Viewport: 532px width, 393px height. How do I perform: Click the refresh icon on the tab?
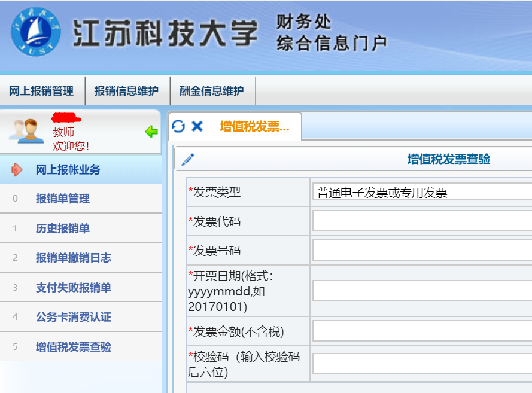point(178,126)
